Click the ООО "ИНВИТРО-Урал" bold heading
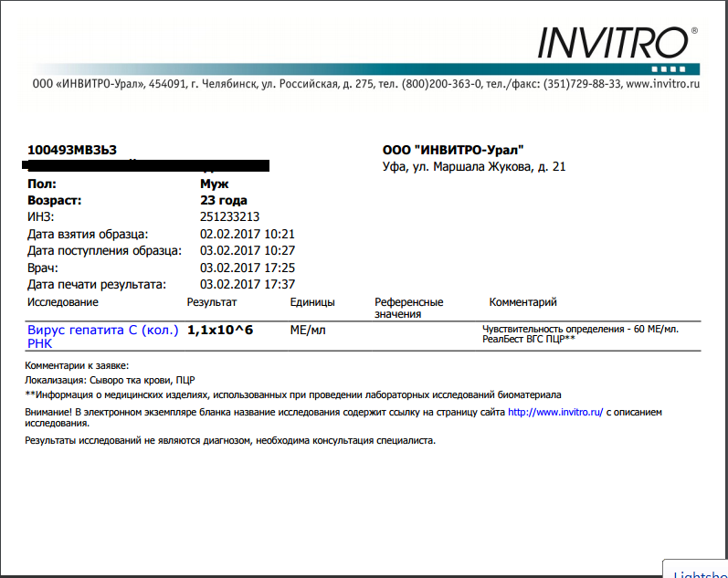728x578 pixels. (x=453, y=150)
